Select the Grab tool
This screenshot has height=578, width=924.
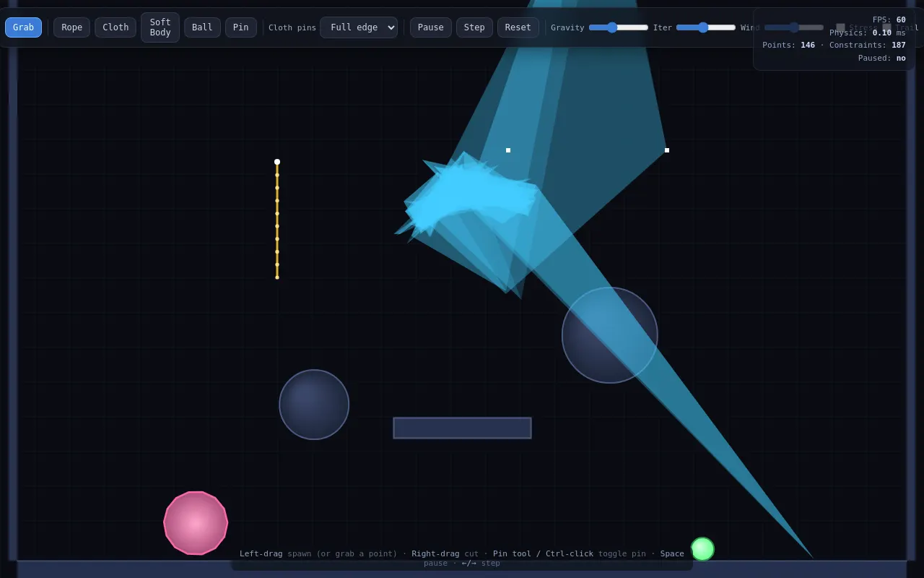(x=23, y=27)
